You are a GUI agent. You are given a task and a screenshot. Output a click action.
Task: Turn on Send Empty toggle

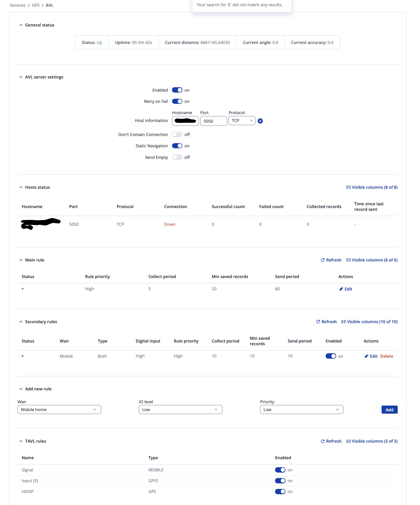tap(177, 157)
